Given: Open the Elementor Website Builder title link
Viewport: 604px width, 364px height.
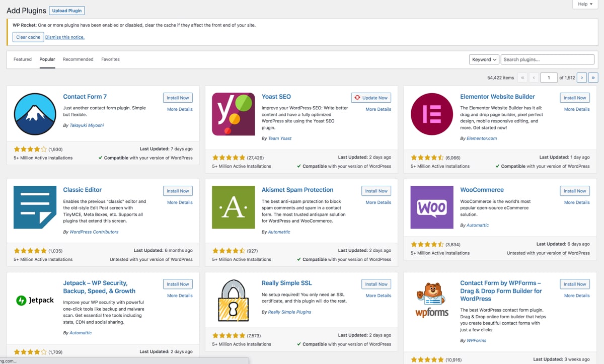Looking at the screenshot, I should [x=498, y=97].
